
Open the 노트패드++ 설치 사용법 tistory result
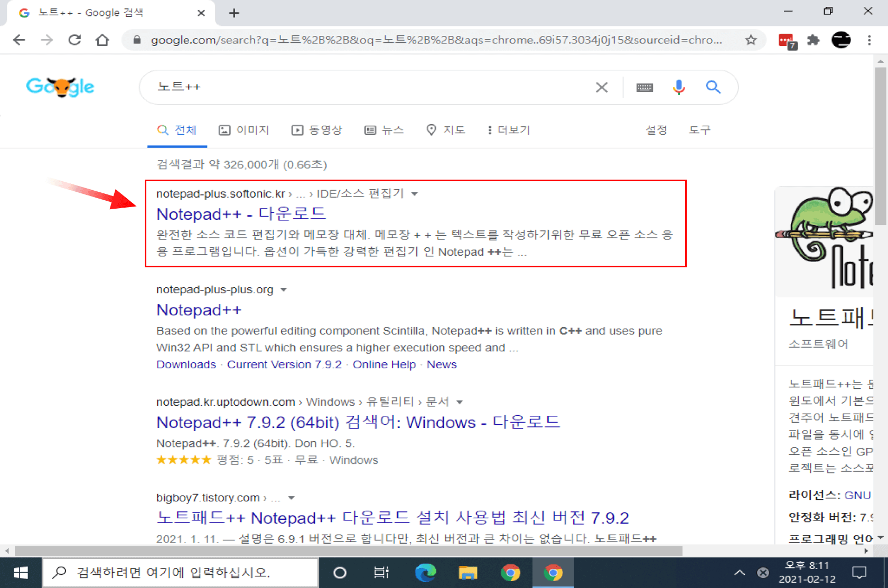pyautogui.click(x=392, y=518)
